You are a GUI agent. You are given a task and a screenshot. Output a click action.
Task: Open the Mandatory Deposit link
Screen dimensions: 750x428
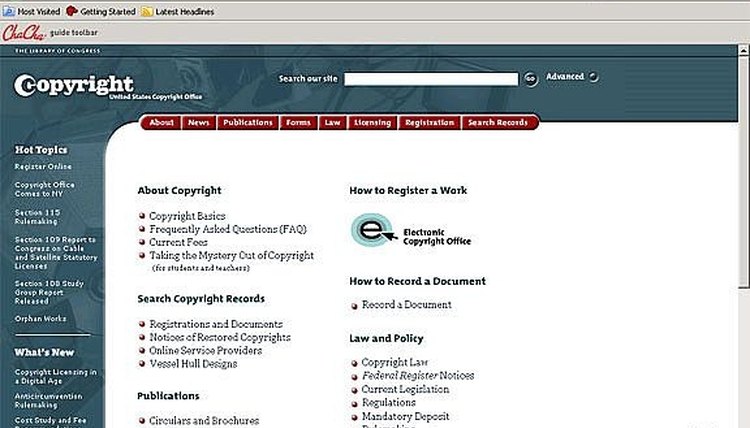(406, 416)
